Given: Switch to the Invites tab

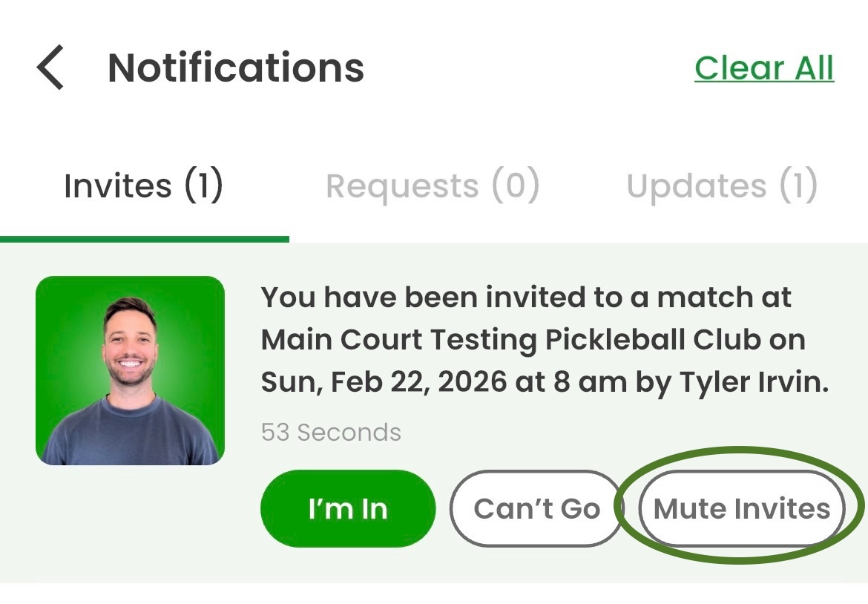Looking at the screenshot, I should pyautogui.click(x=143, y=186).
